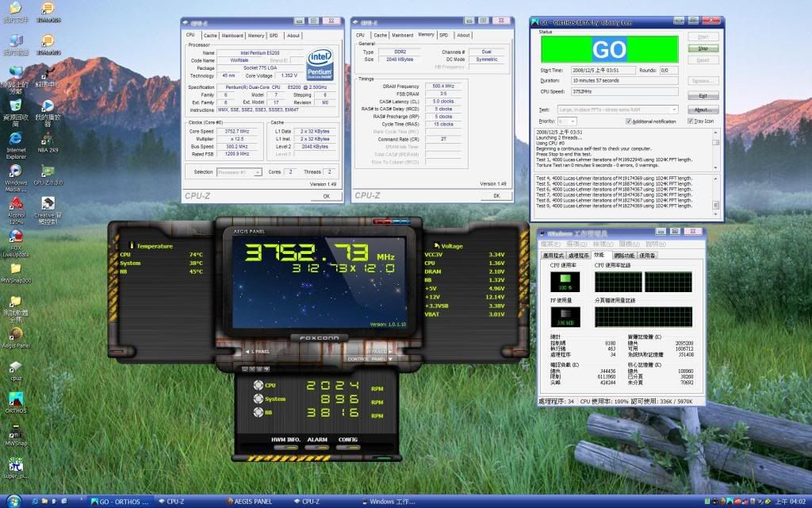812x508 pixels.
Task: Open Cache tab in CPU-Z processor window
Action: click(210, 36)
